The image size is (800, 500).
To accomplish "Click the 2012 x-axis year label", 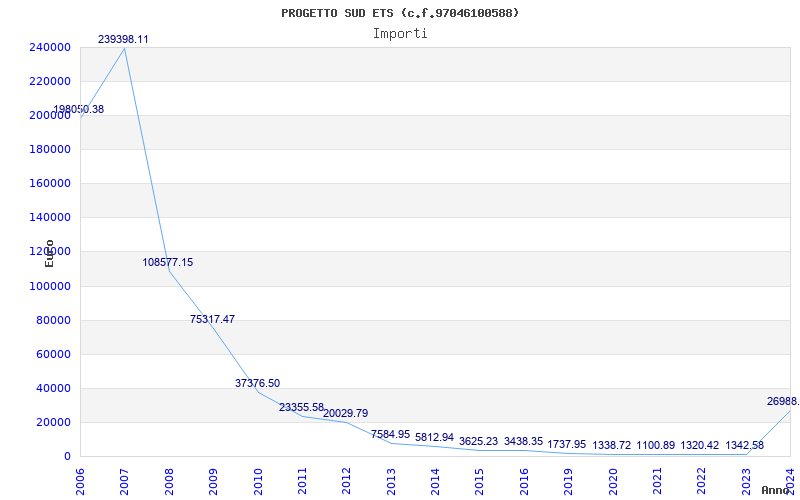I will pyautogui.click(x=346, y=481).
